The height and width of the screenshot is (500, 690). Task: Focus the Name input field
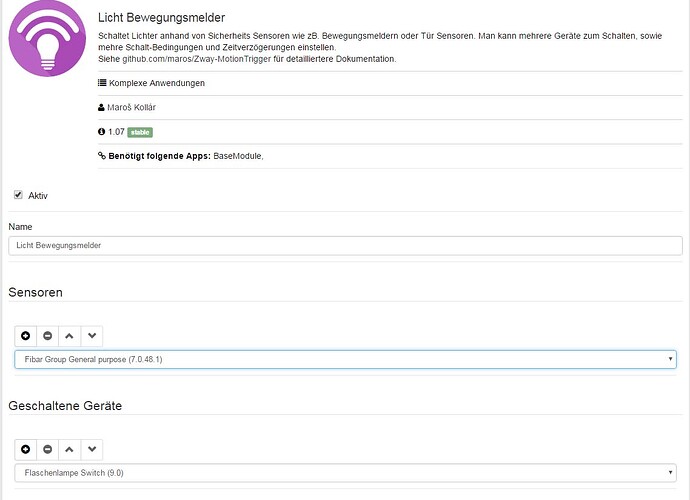(345, 245)
